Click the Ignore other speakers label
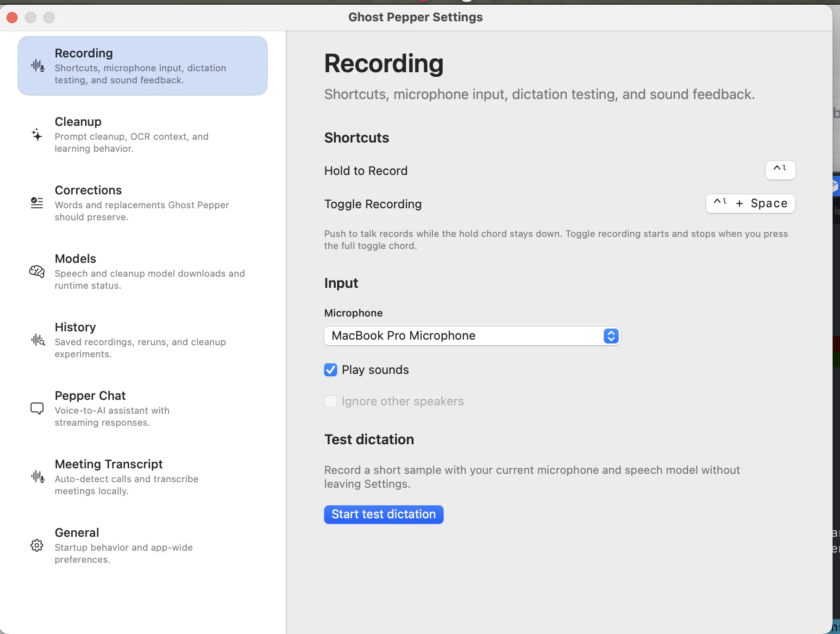Image resolution: width=840 pixels, height=634 pixels. coord(402,401)
